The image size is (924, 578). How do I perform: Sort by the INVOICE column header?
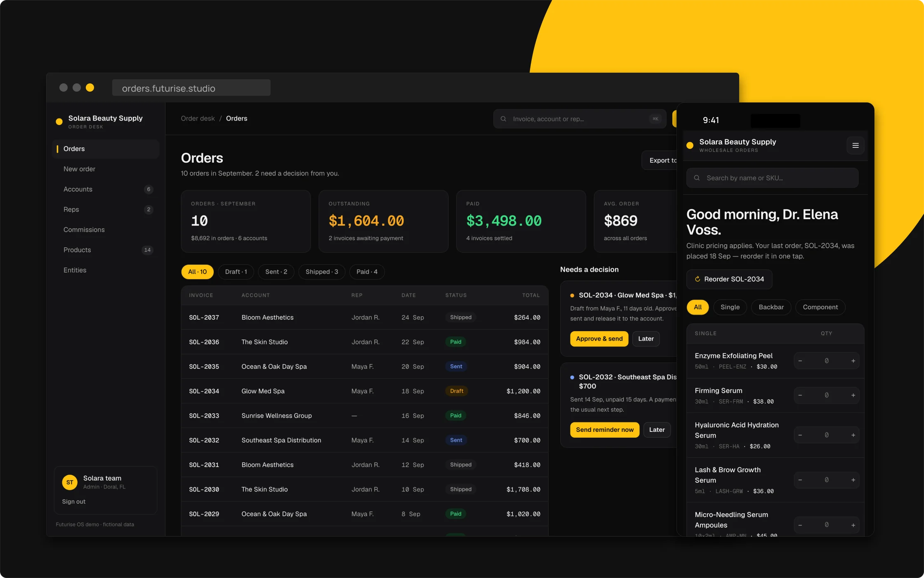click(201, 295)
